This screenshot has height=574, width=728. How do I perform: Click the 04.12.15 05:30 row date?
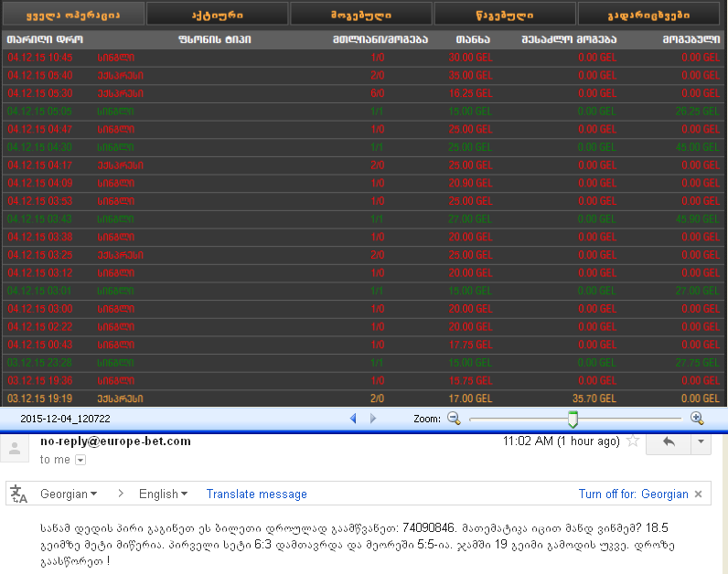[40, 93]
